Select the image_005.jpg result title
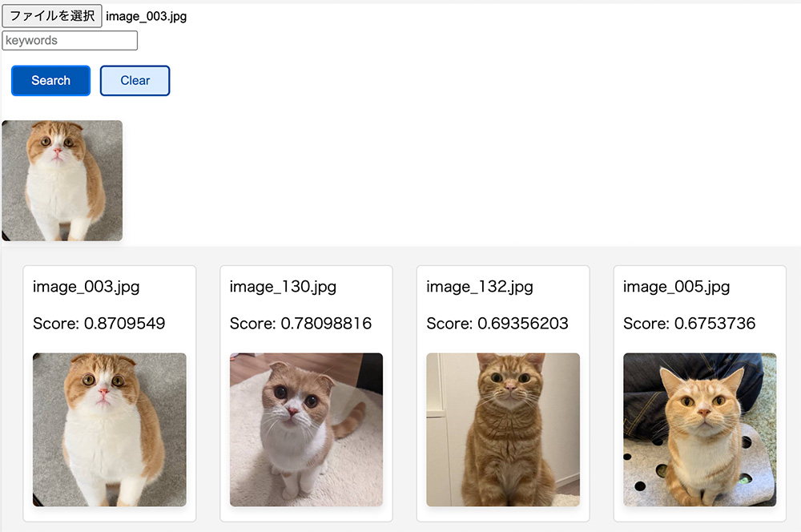This screenshot has height=532, width=801. pos(677,287)
